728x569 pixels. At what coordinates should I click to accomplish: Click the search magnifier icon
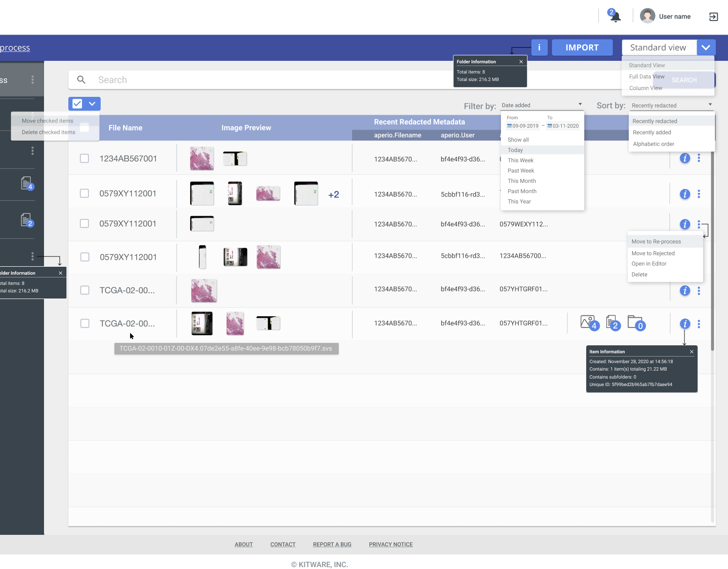coord(81,80)
